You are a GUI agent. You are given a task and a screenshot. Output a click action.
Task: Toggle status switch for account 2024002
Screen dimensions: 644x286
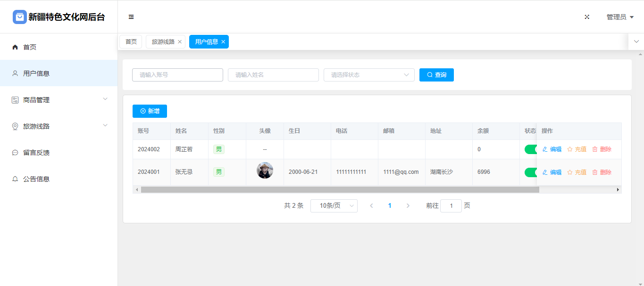(x=531, y=149)
